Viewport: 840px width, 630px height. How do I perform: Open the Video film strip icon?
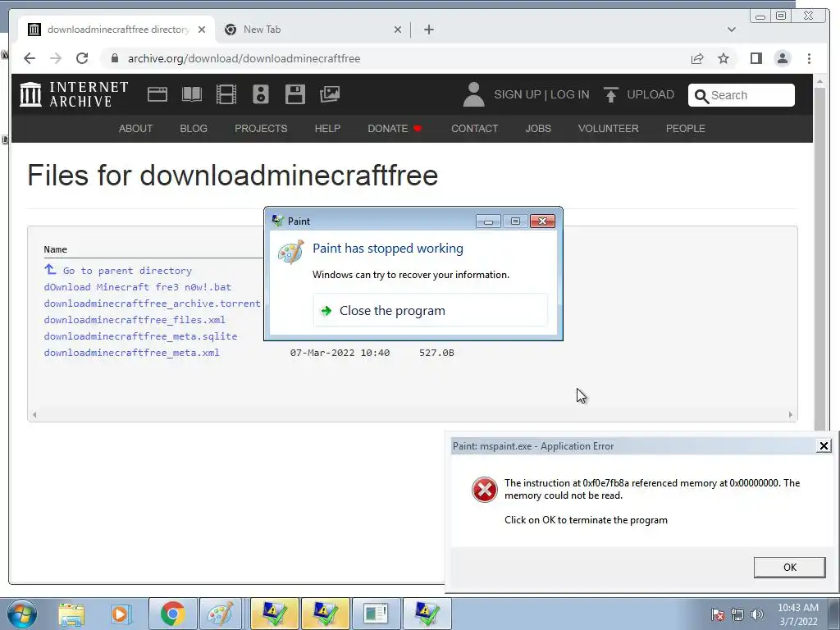[226, 94]
